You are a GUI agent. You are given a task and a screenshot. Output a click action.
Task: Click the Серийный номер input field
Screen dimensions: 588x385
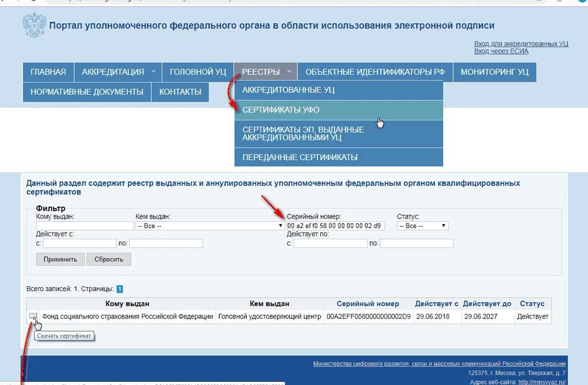pyautogui.click(x=336, y=226)
